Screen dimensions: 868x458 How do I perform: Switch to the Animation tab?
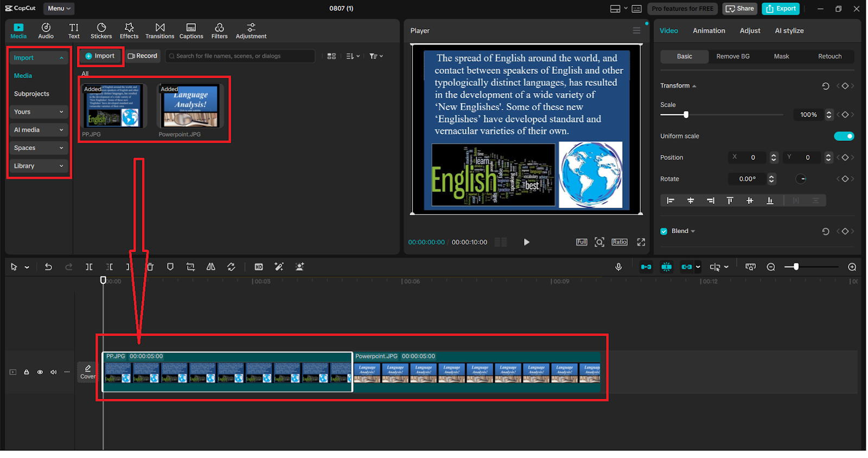709,31
